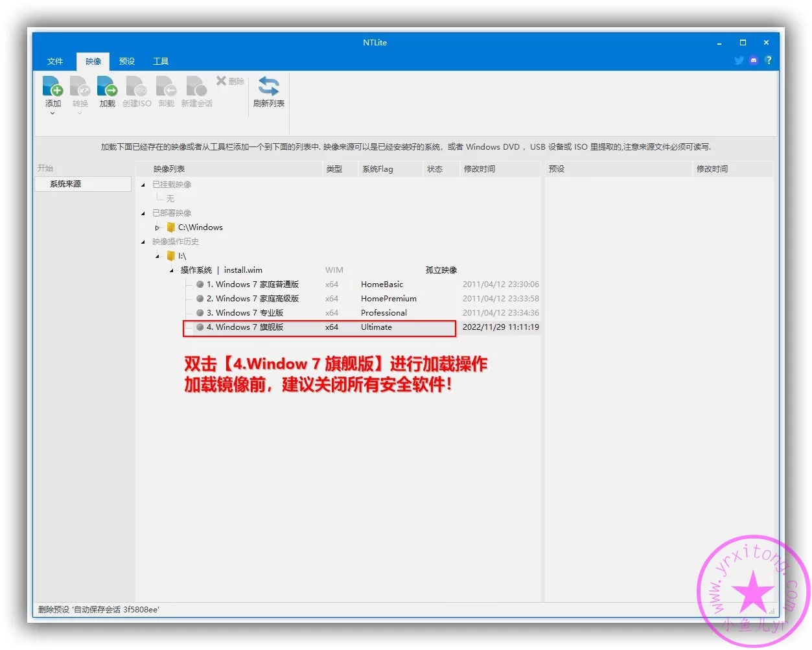Click the 'Professional' flag cell
The image size is (812, 650).
coord(384,313)
